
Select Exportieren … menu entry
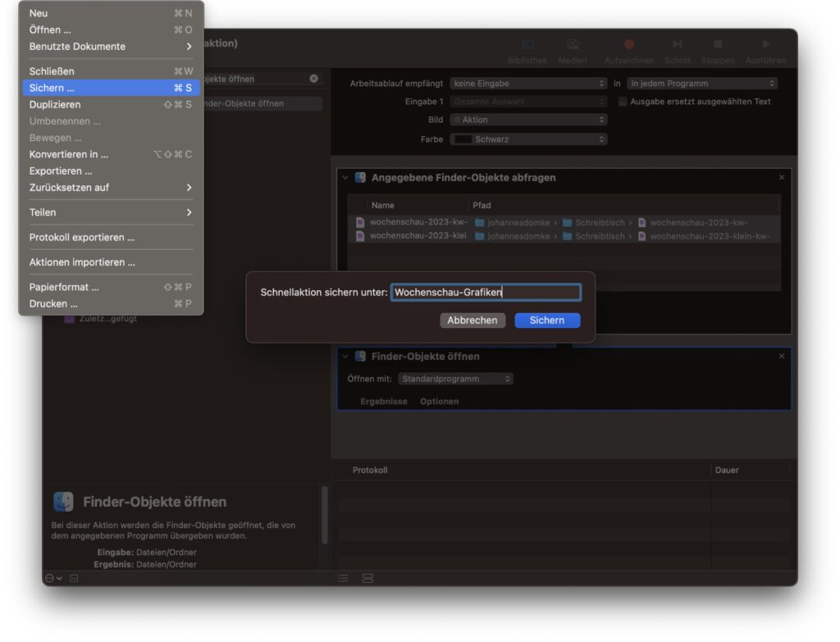click(x=61, y=171)
